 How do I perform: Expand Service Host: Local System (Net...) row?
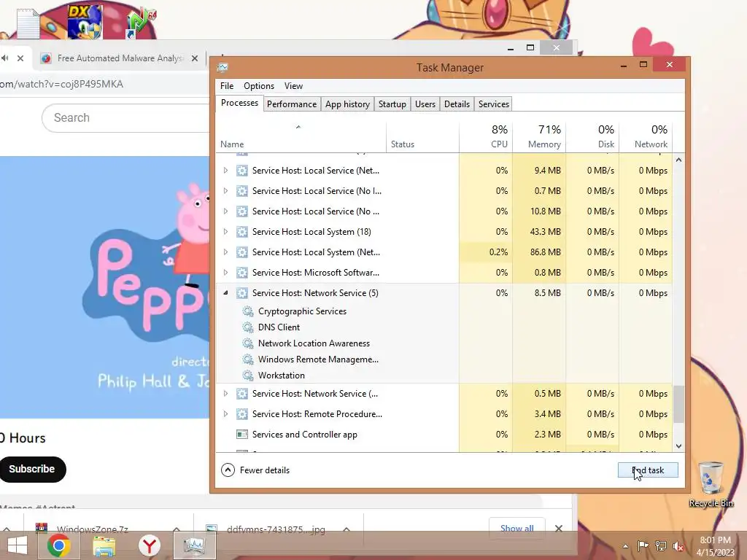coord(226,252)
